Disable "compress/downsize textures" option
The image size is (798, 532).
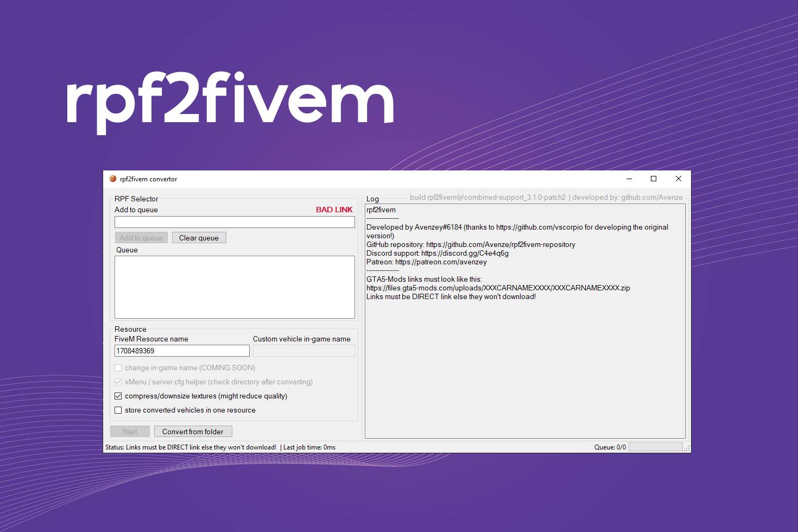tap(118, 396)
